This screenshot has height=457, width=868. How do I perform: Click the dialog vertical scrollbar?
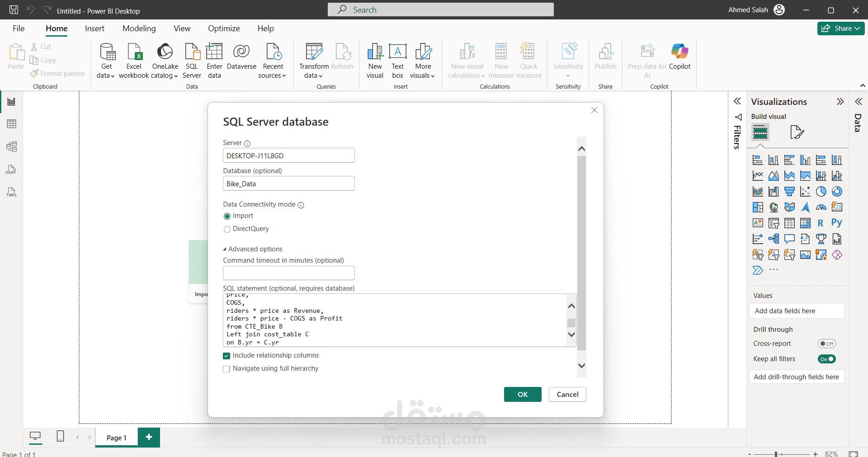582,253
